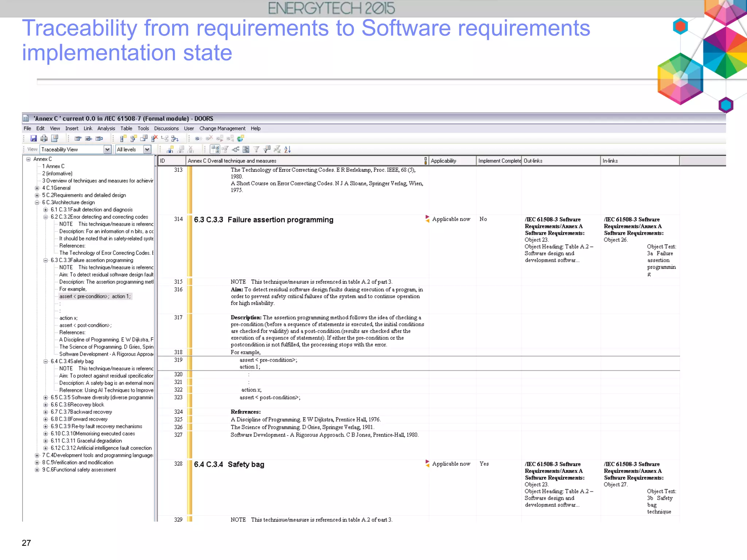The height and width of the screenshot is (560, 747).
Task: Open the Change Management menu
Action: 222,128
